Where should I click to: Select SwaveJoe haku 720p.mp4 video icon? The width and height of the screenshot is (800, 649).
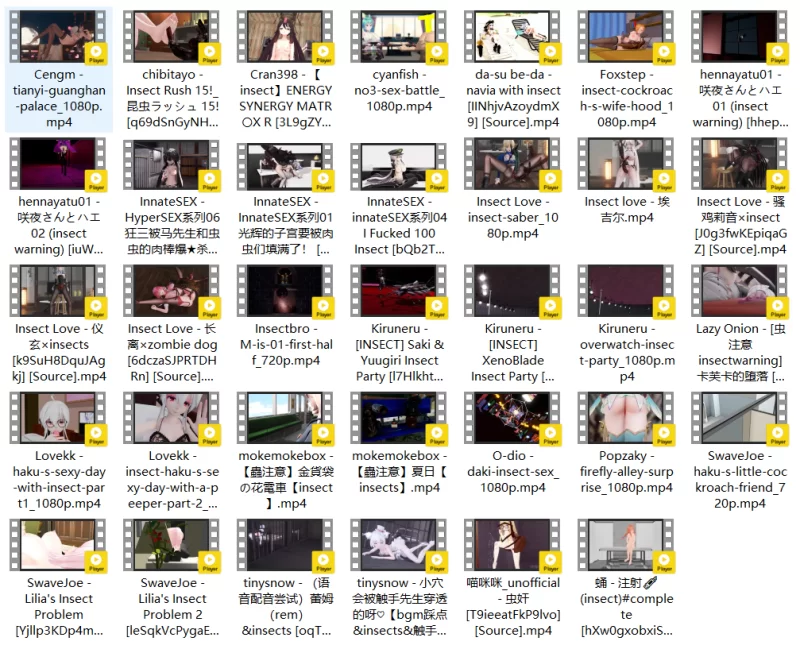[x=740, y=417]
